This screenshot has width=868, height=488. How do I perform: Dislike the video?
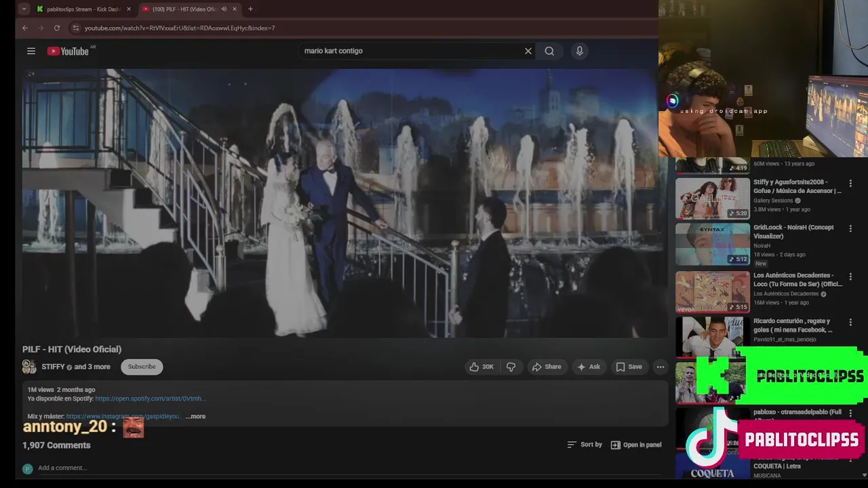(511, 367)
